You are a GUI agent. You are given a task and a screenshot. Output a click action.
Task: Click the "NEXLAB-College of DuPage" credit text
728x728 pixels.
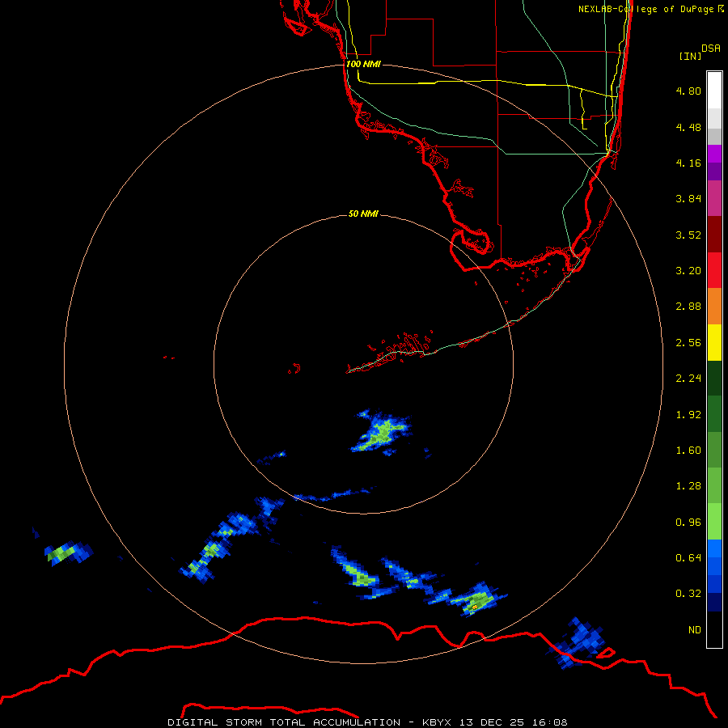[x=645, y=9]
